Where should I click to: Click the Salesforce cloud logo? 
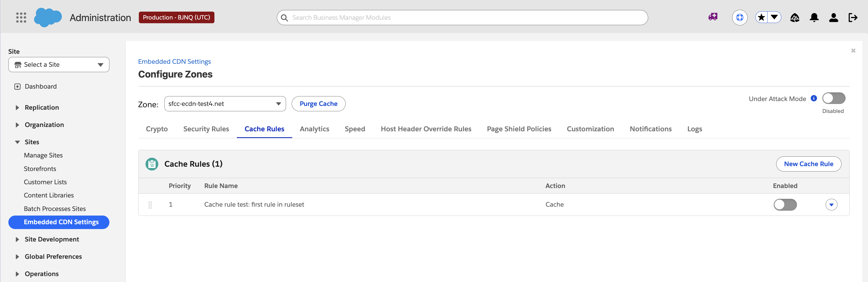48,18
